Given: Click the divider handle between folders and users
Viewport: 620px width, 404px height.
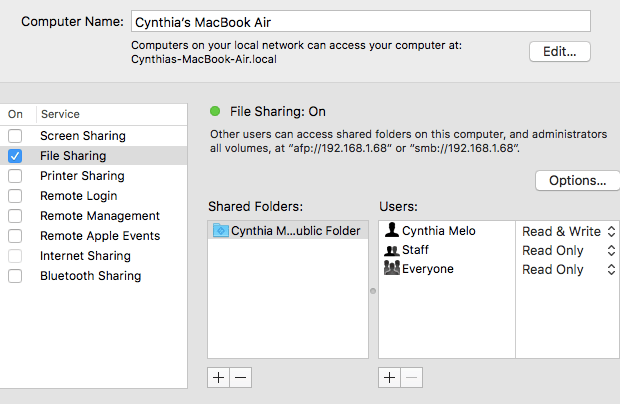Looking at the screenshot, I should pyautogui.click(x=373, y=292).
